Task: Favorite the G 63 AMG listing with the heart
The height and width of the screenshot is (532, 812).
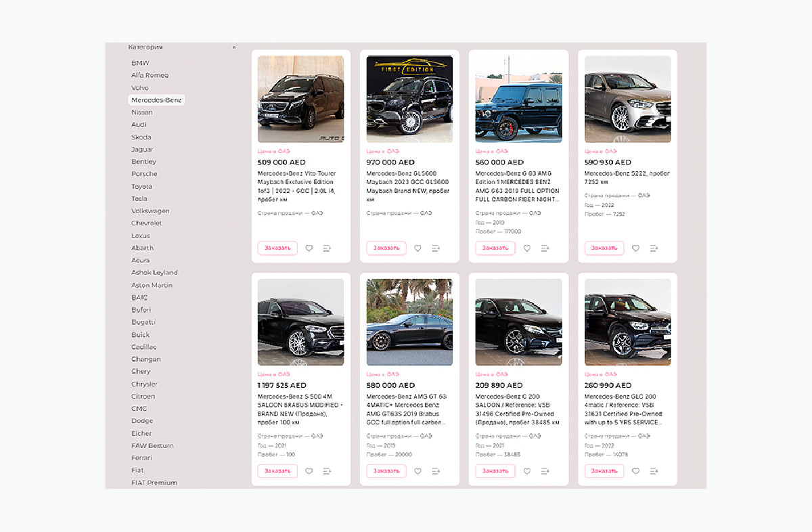Action: [526, 248]
